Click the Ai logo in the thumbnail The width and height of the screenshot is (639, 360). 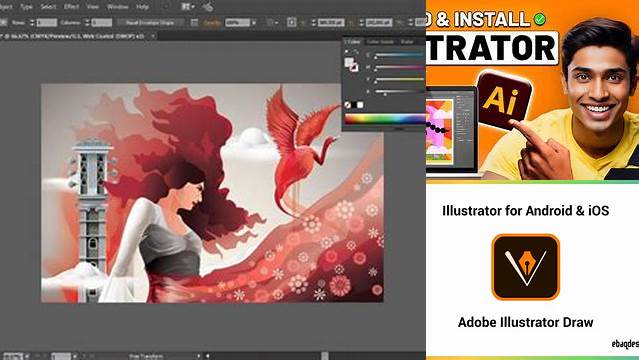pos(504,99)
